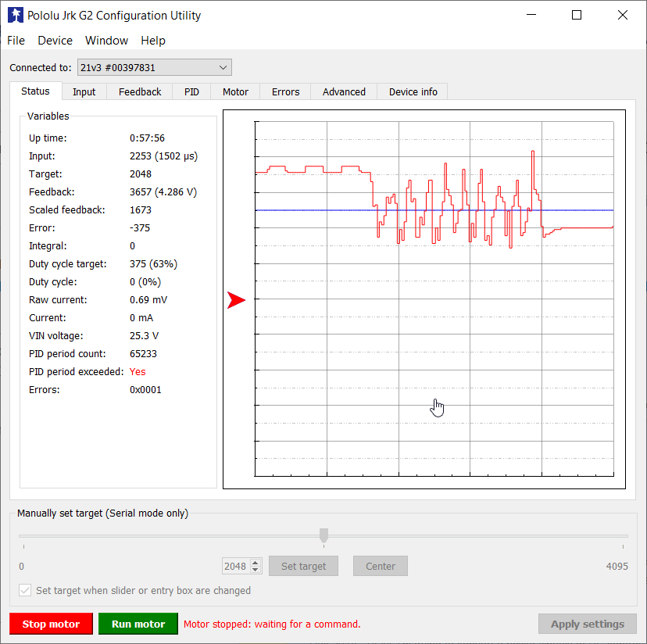Click the target value entry box
Viewport: 647px width, 644px height.
coord(234,567)
